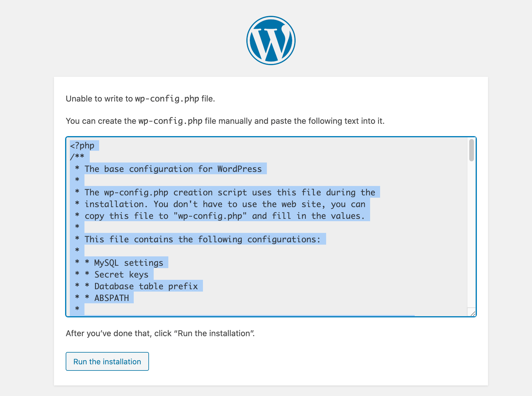
Task: Click the Run the installation button
Action: (107, 361)
